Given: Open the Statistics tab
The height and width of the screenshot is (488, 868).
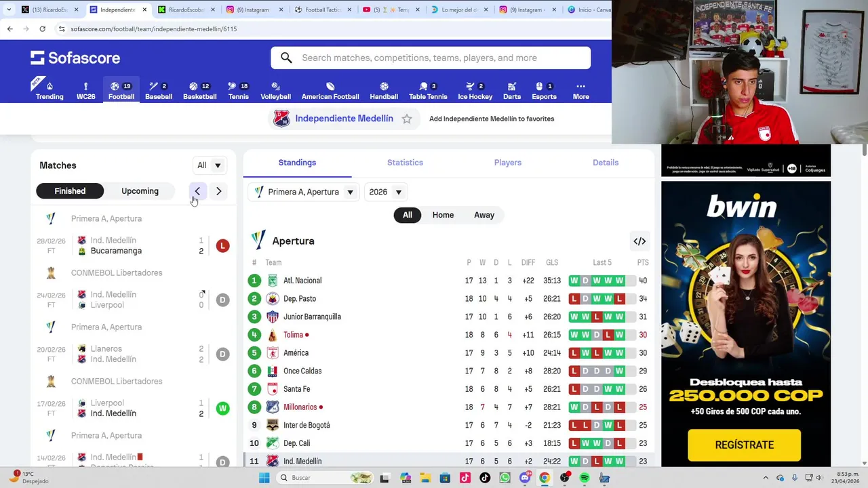Looking at the screenshot, I should click(405, 163).
